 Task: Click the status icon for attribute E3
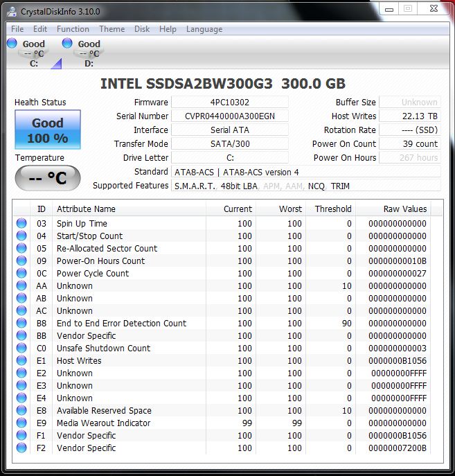click(21, 385)
